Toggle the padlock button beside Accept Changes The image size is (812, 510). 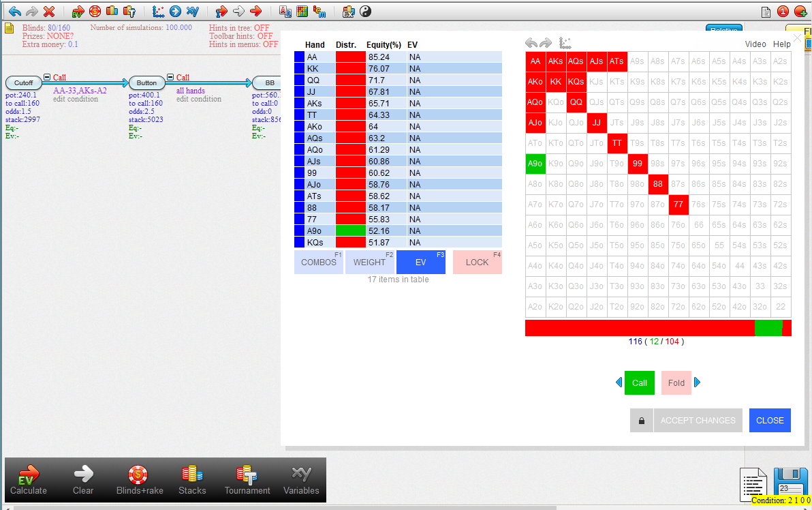click(642, 420)
